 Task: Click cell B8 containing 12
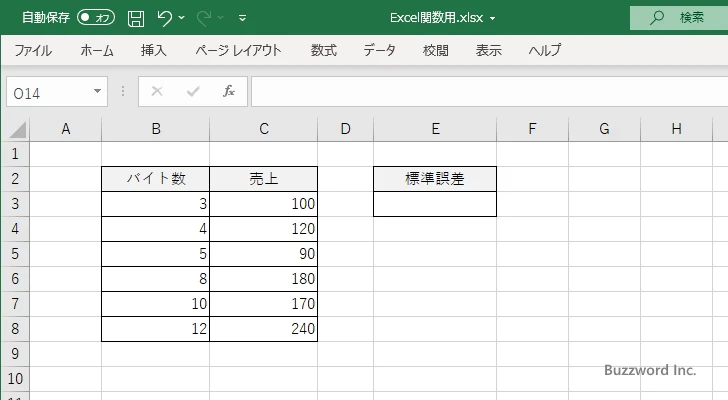point(156,329)
